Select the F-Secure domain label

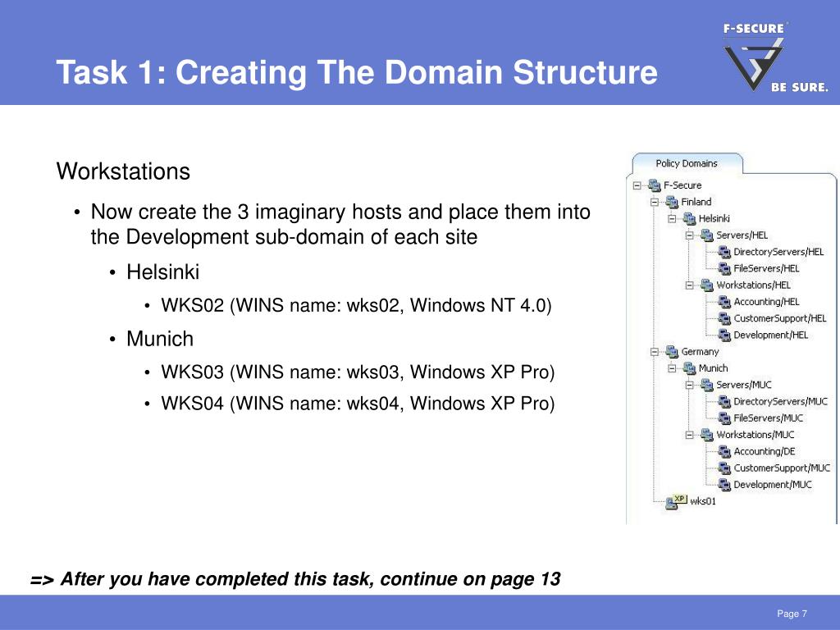tap(682, 185)
